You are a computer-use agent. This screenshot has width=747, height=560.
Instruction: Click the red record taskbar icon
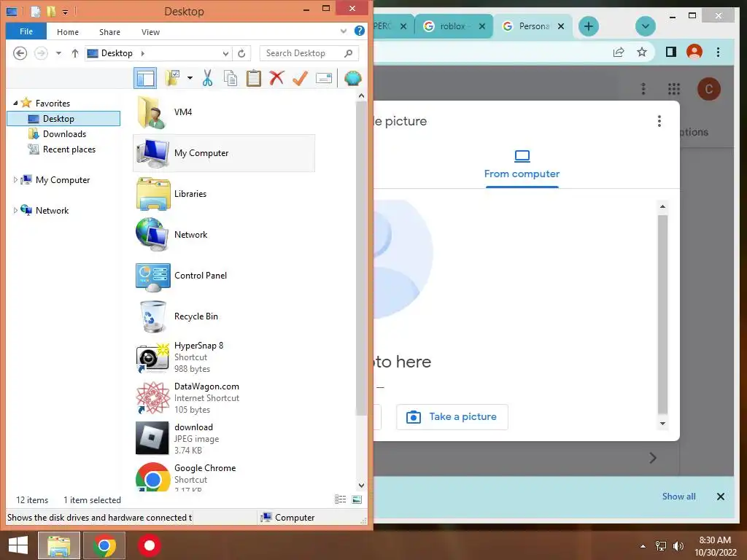[149, 545]
